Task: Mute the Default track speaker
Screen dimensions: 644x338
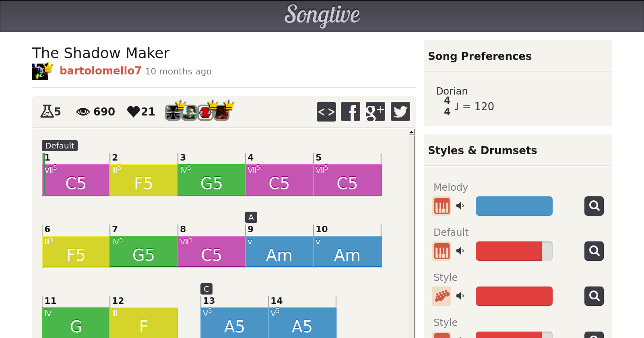Action: point(460,251)
